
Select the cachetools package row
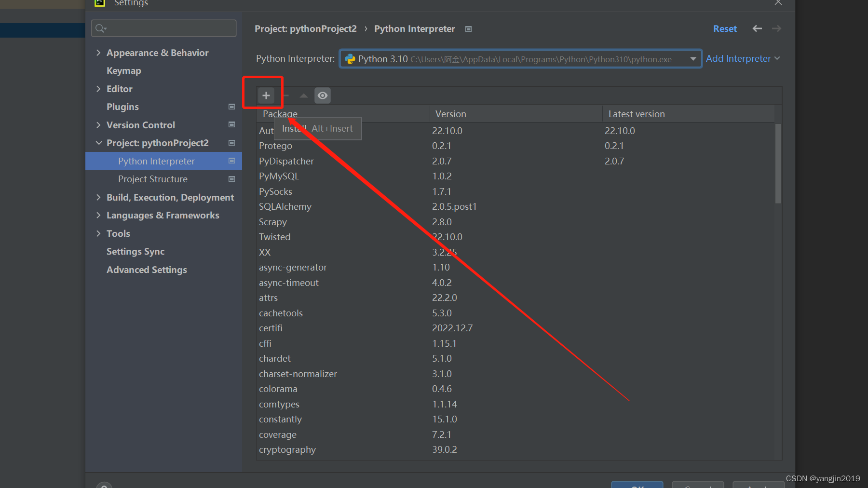coord(515,313)
